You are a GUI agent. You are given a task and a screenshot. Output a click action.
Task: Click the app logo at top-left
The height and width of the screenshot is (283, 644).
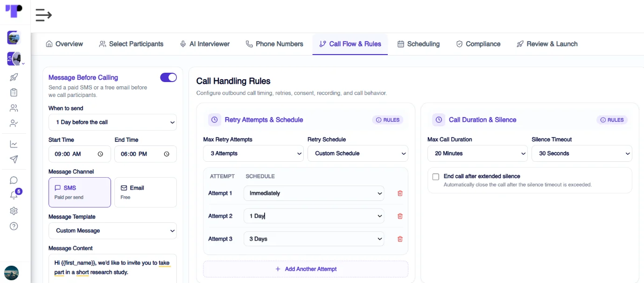pos(14,11)
